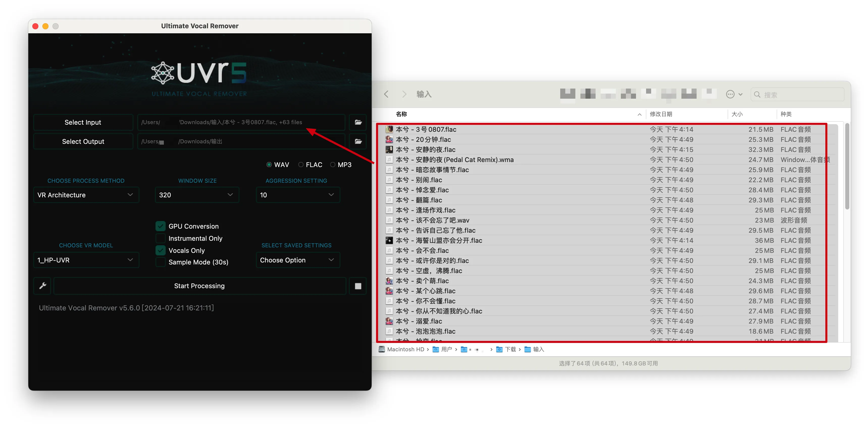Enable Instrumental Only checkbox
Image resolution: width=868 pixels, height=428 pixels.
click(160, 238)
